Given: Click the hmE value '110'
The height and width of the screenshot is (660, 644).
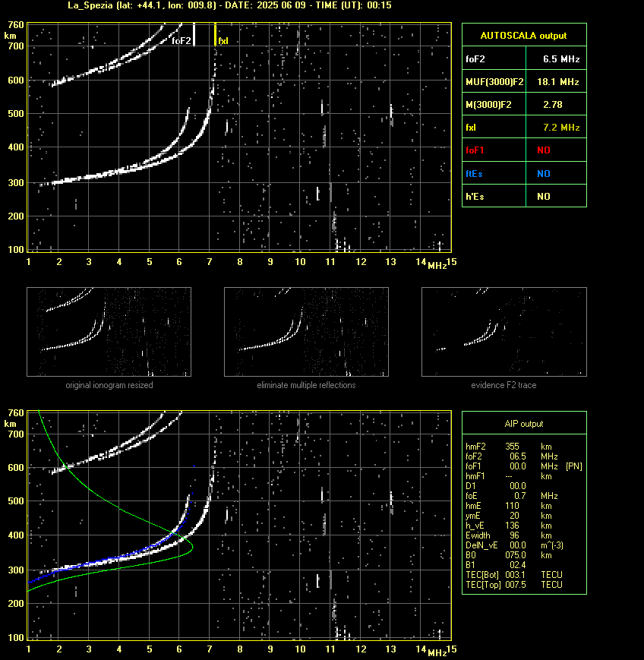Looking at the screenshot, I should 512,506.
